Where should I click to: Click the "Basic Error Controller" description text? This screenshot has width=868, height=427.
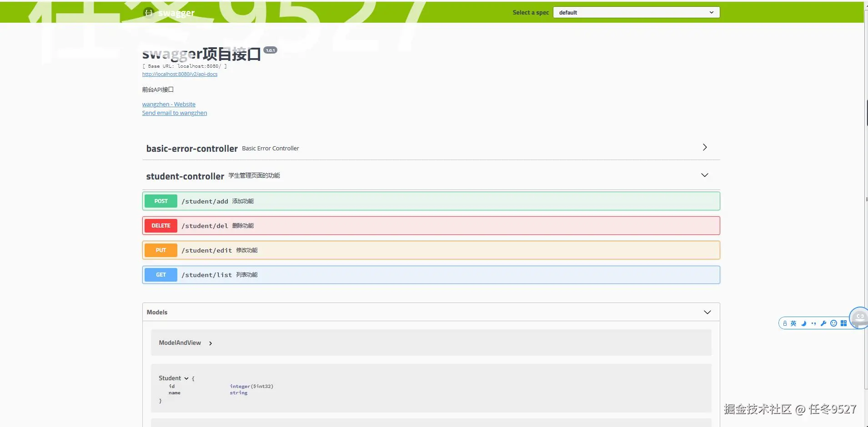point(271,149)
